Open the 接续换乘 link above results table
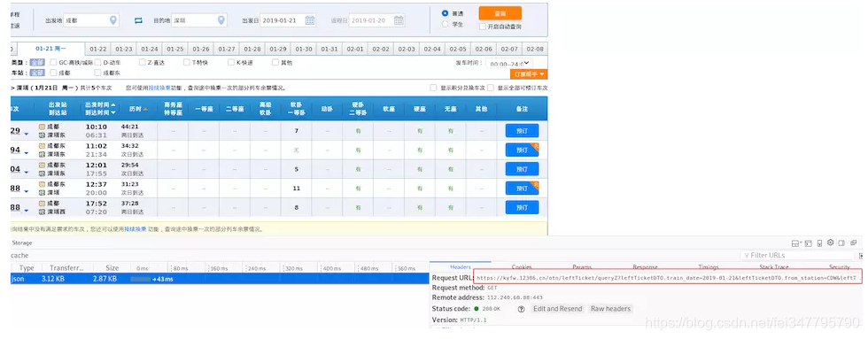Image resolution: width=868 pixels, height=339 pixels. pyautogui.click(x=159, y=88)
